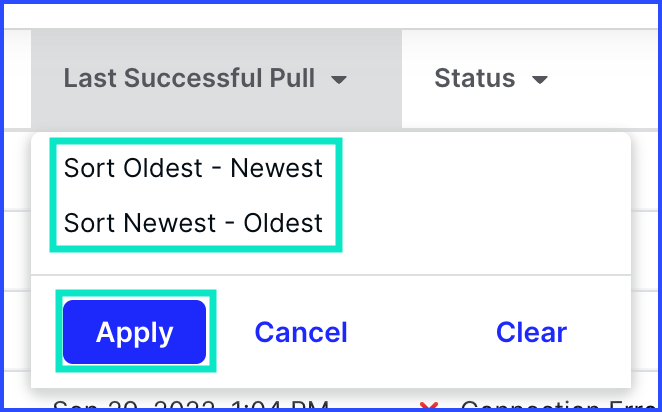662x412 pixels.
Task: Select the Status column header text
Action: pyautogui.click(x=475, y=79)
